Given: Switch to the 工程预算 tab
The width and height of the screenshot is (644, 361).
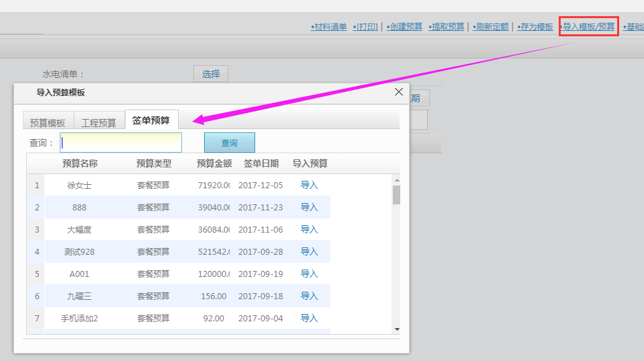Looking at the screenshot, I should 99,122.
